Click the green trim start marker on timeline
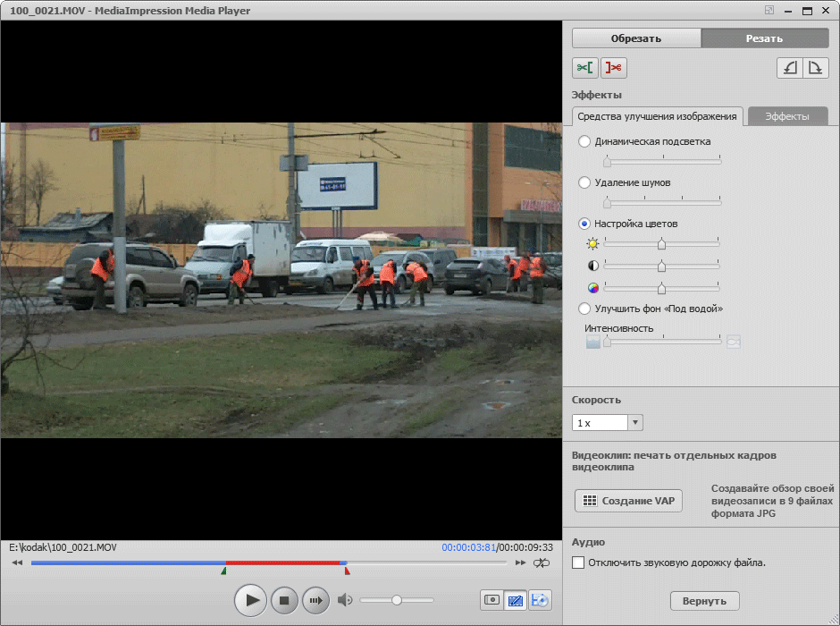Viewport: 840px width, 626px height. pos(224,571)
